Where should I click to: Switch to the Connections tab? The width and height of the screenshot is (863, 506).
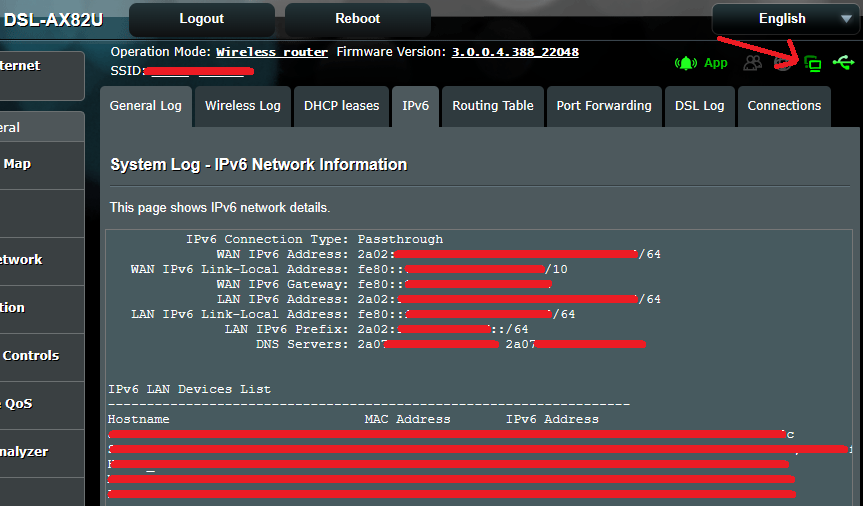(784, 106)
